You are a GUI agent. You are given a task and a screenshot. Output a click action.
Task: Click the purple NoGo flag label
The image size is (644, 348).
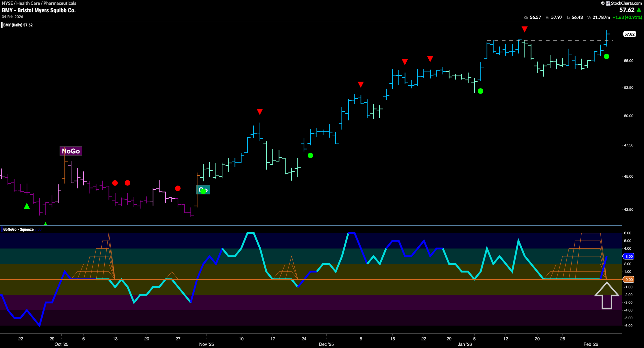pyautogui.click(x=71, y=151)
